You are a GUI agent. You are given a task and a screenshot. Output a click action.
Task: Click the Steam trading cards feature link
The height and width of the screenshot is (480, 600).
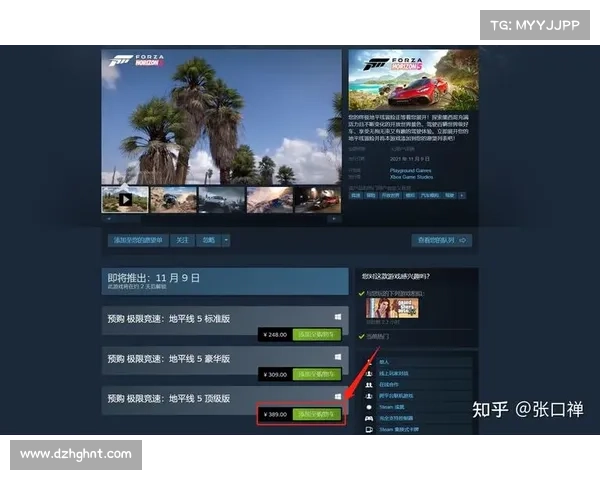(399, 429)
